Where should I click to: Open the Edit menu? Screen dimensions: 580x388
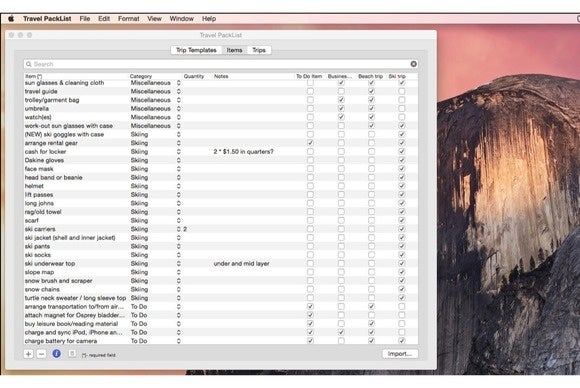(x=104, y=18)
